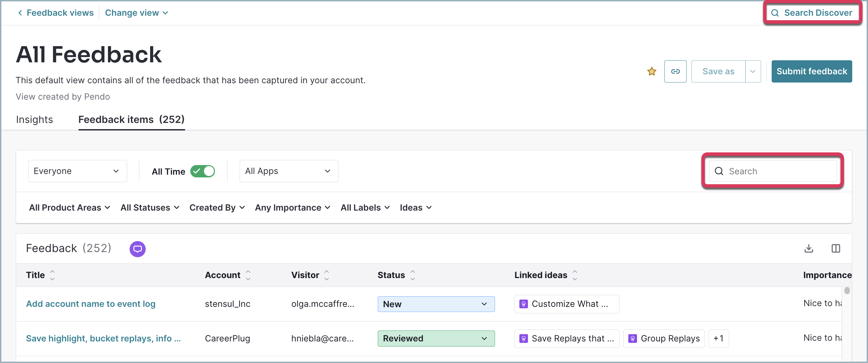Change the Reviewed status dropdown
Viewport: 868px width, 363px height.
point(436,338)
